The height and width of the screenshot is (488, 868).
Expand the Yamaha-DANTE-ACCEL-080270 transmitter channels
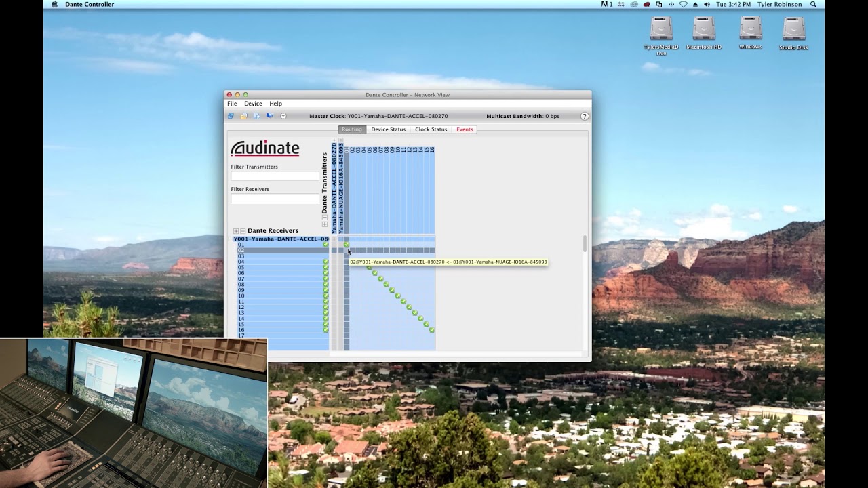click(334, 140)
